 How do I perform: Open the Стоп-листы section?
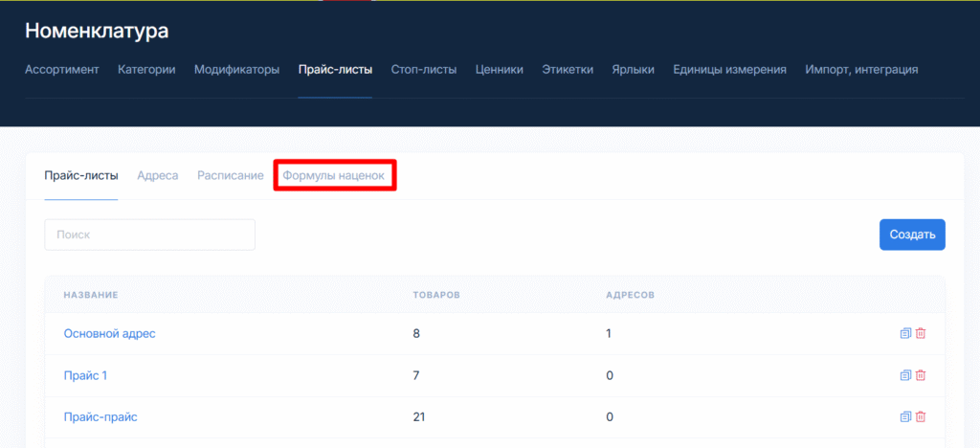(423, 69)
